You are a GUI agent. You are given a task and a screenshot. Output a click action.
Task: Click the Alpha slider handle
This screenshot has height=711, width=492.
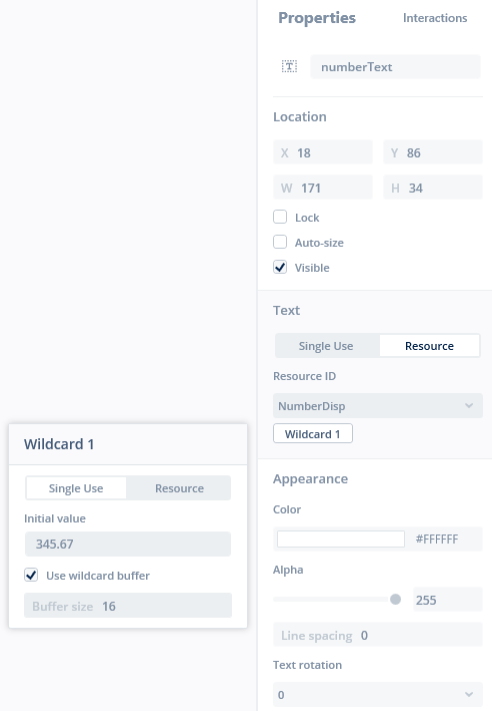pyautogui.click(x=395, y=599)
